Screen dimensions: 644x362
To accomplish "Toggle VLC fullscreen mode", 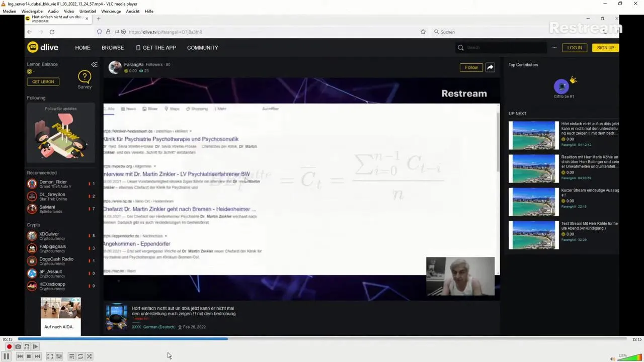I will pos(50,356).
